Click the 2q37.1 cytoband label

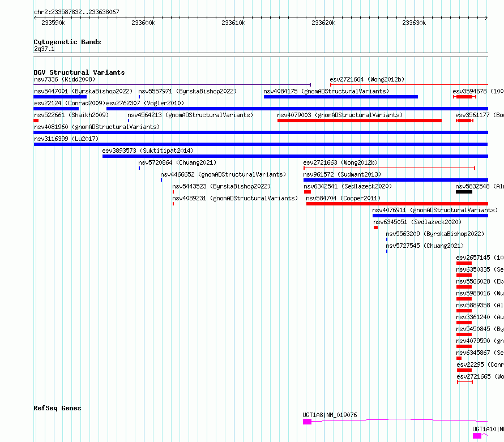pyautogui.click(x=44, y=49)
